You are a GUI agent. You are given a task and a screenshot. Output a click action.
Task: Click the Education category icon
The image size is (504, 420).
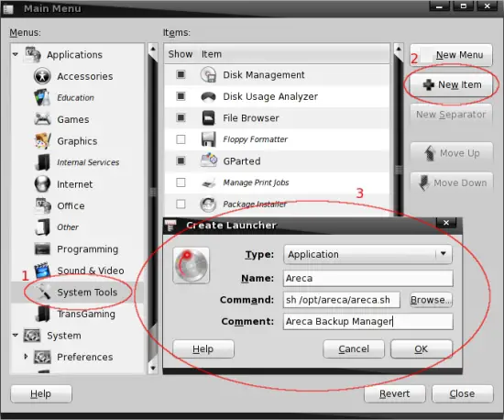42,97
